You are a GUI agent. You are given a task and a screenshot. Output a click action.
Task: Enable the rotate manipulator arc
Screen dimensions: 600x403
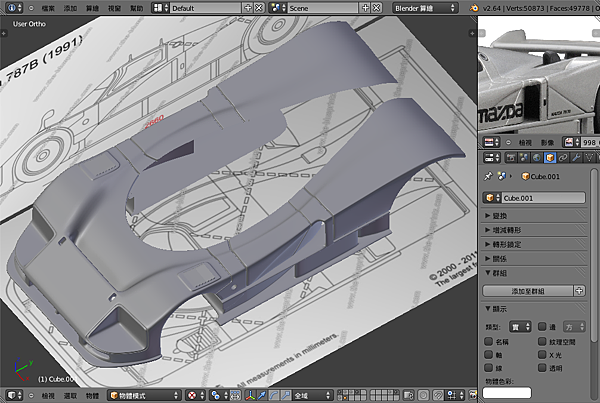point(274,395)
